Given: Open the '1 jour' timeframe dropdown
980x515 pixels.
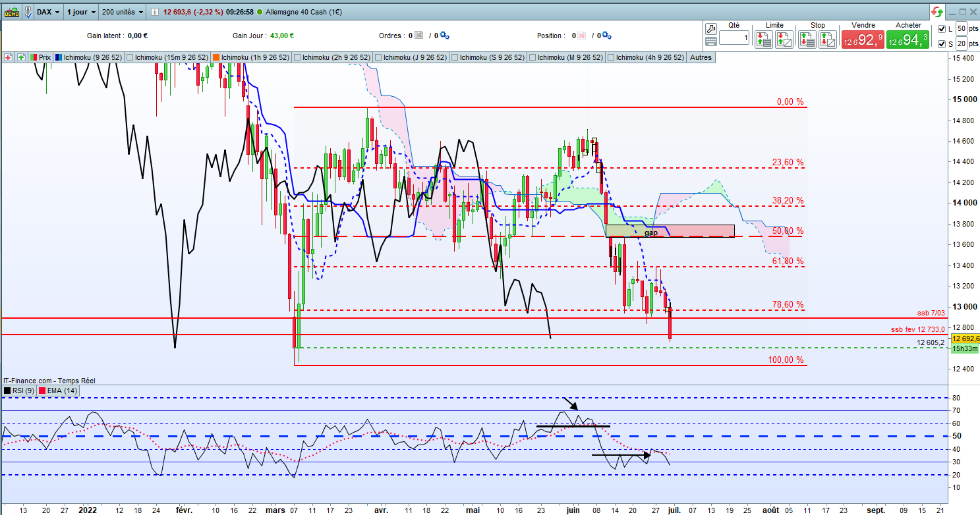Looking at the screenshot, I should pos(81,12).
